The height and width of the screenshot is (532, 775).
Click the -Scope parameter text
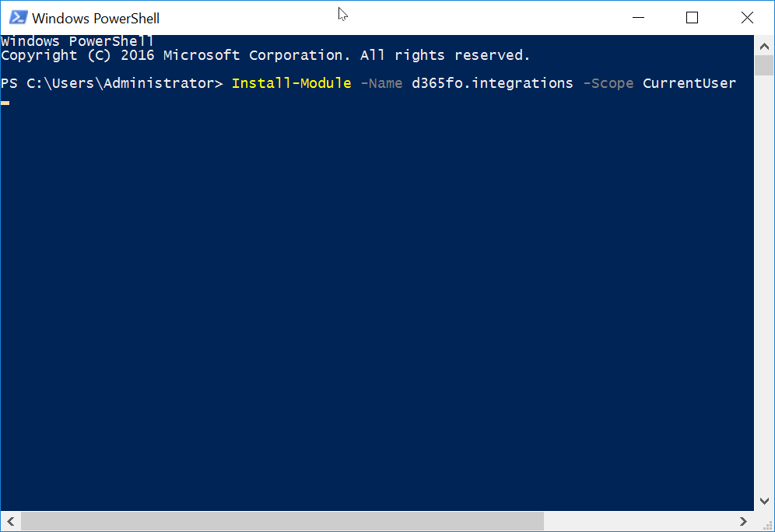[x=608, y=82]
